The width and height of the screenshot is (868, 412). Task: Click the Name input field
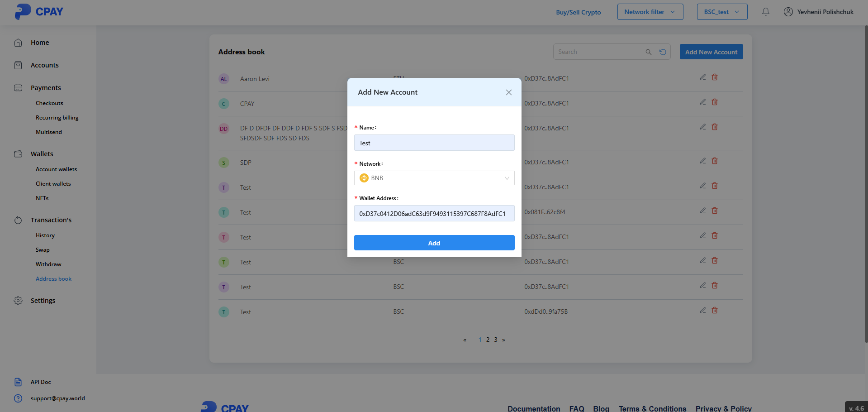pos(434,143)
